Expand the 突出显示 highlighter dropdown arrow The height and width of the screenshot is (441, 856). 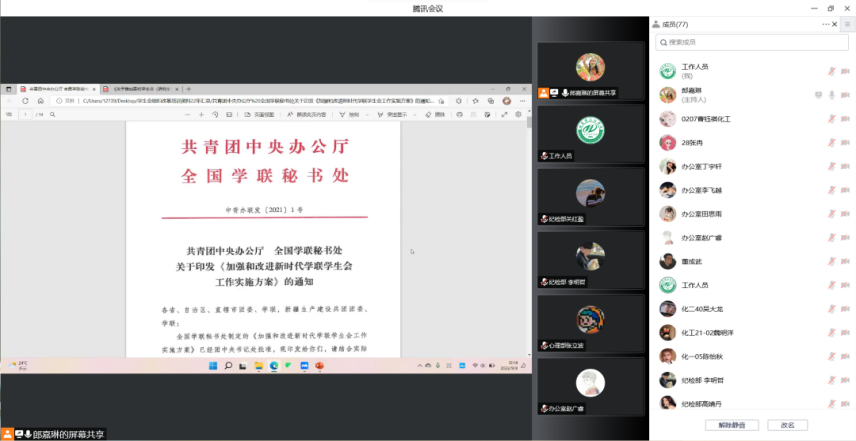(x=415, y=115)
